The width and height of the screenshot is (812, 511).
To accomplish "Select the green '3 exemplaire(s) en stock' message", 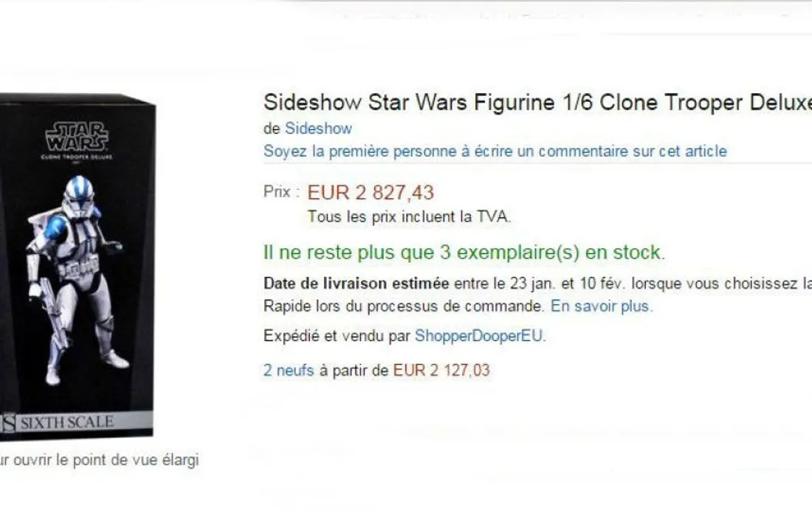I will (x=464, y=253).
